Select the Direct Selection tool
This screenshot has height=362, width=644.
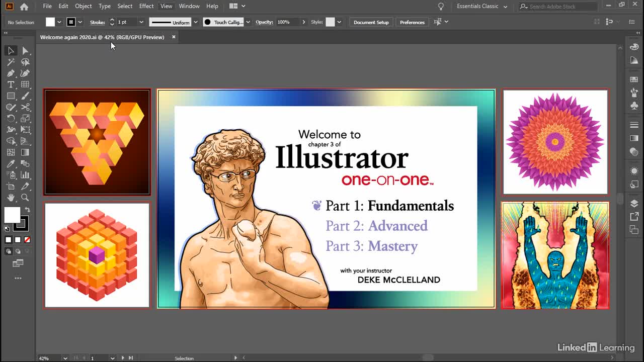(x=25, y=51)
